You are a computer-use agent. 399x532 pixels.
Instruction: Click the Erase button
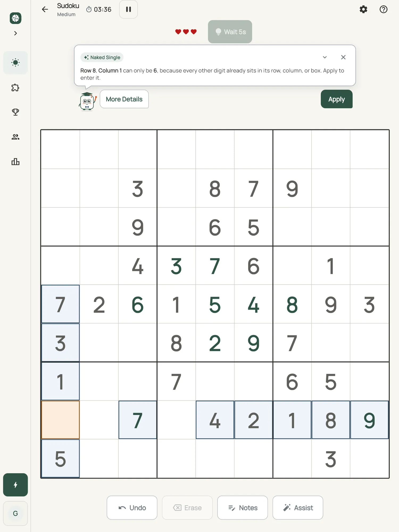(x=187, y=508)
